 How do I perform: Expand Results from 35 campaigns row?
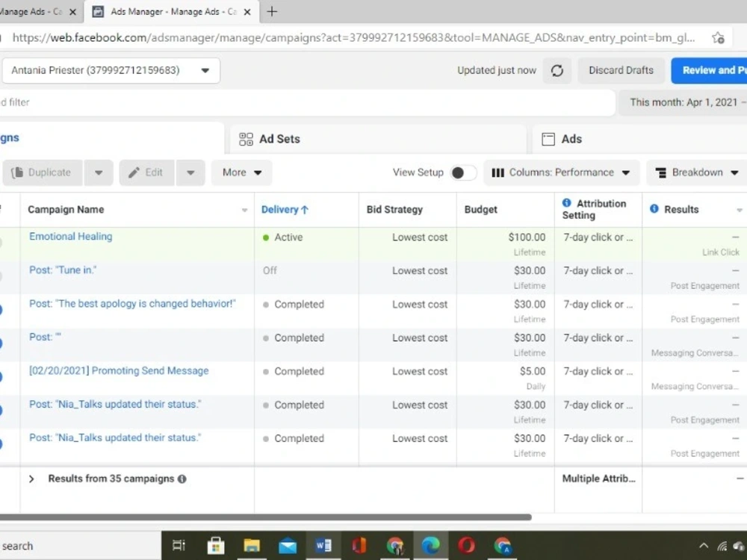31,479
